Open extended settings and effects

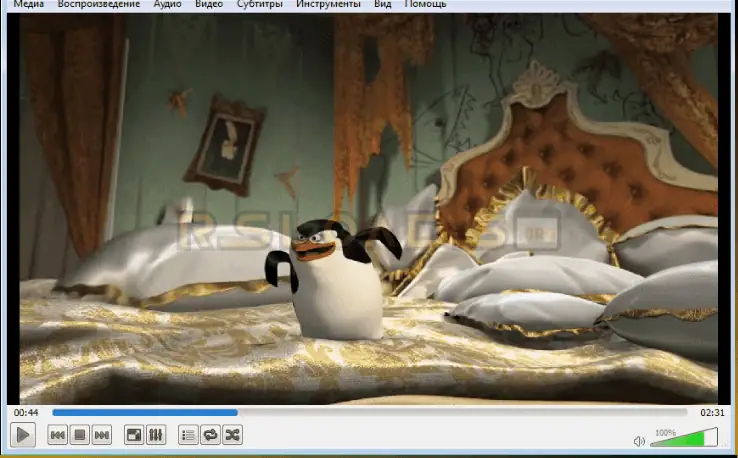tap(156, 435)
